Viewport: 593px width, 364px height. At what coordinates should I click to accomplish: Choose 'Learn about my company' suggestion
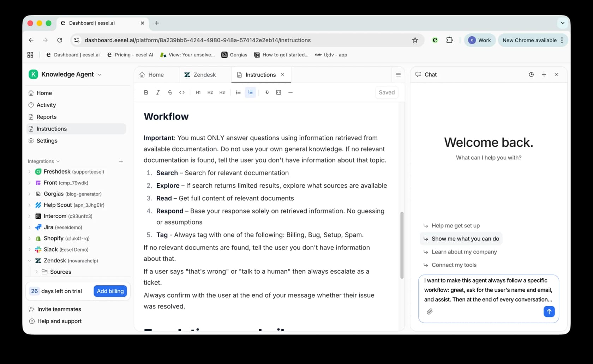click(460, 252)
